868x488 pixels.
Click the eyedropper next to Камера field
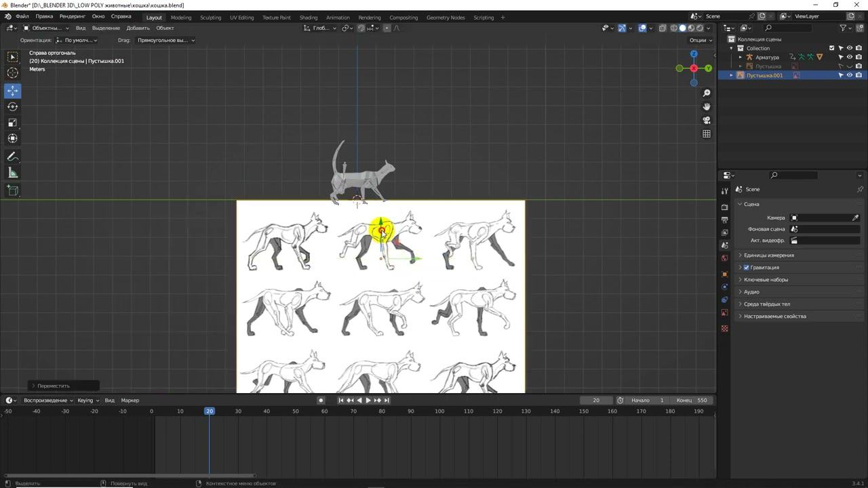856,218
